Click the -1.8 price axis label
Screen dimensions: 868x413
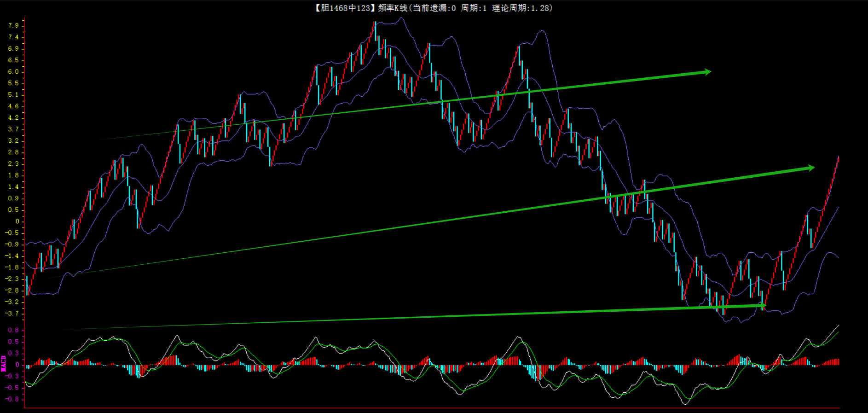[12, 267]
